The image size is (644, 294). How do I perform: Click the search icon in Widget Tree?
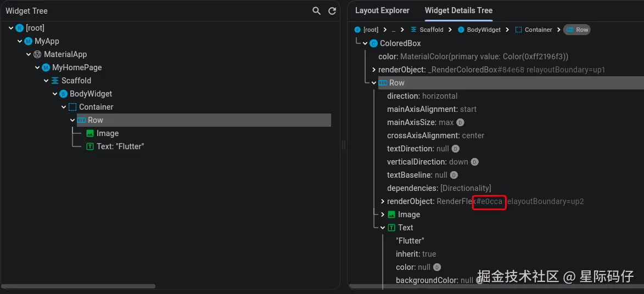pos(316,11)
